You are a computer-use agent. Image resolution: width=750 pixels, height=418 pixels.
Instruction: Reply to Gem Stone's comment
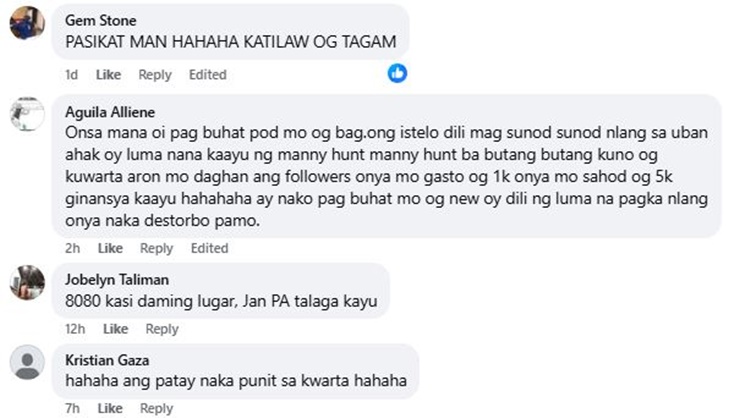(x=155, y=75)
